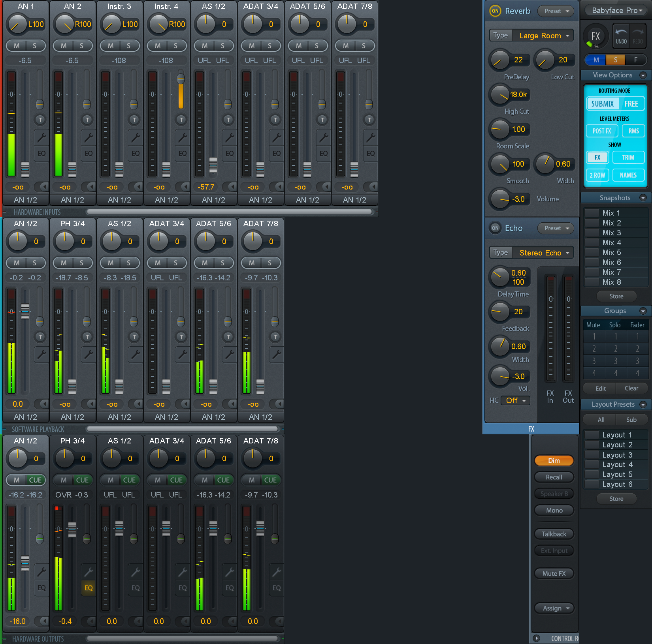Image resolution: width=652 pixels, height=644 pixels.
Task: Click the AS 1/2 hardware input fader
Action: point(213,165)
